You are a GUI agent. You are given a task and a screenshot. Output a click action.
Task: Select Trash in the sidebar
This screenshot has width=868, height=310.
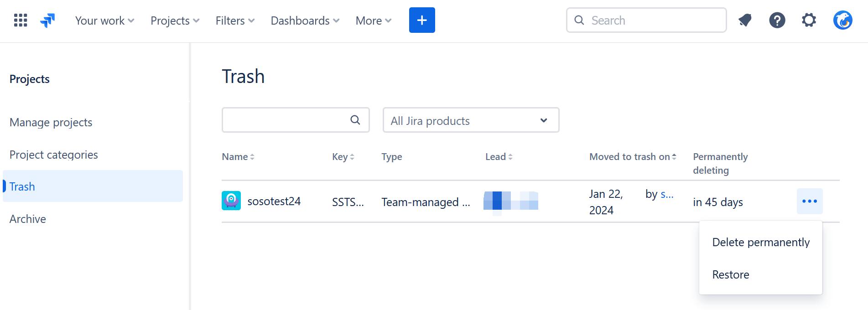click(93, 186)
